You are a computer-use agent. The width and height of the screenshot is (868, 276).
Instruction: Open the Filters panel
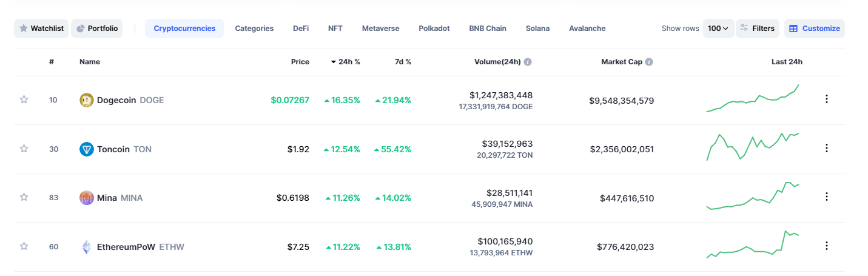(757, 29)
